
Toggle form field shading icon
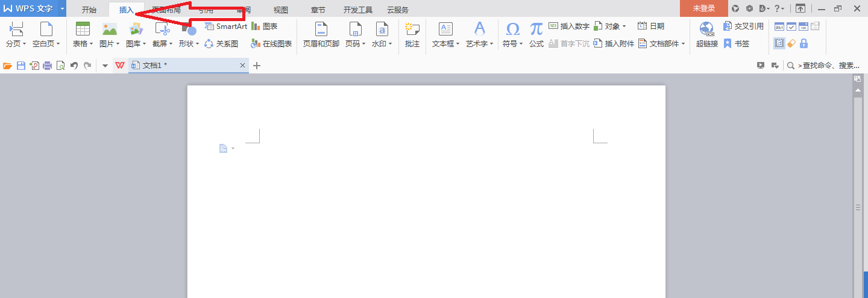(x=779, y=43)
